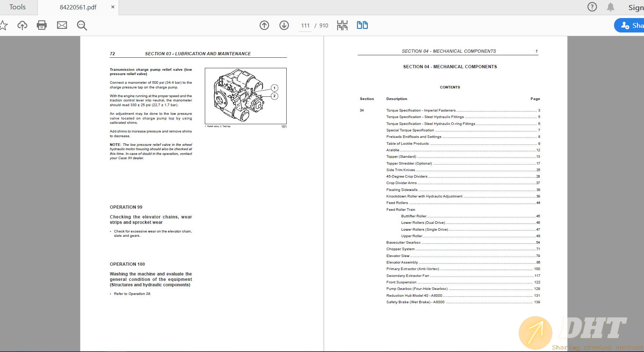
Task: Open the Help question mark icon
Action: pos(592,7)
